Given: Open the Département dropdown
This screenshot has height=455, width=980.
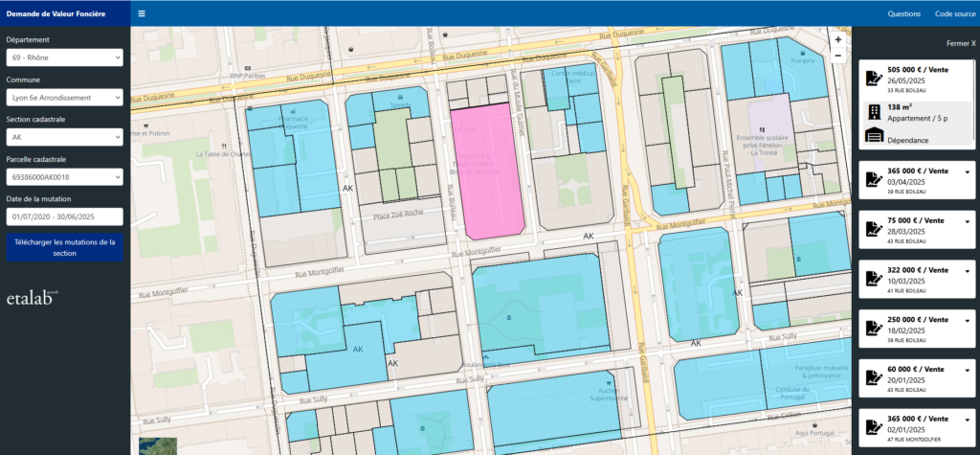Looking at the screenshot, I should coord(65,58).
